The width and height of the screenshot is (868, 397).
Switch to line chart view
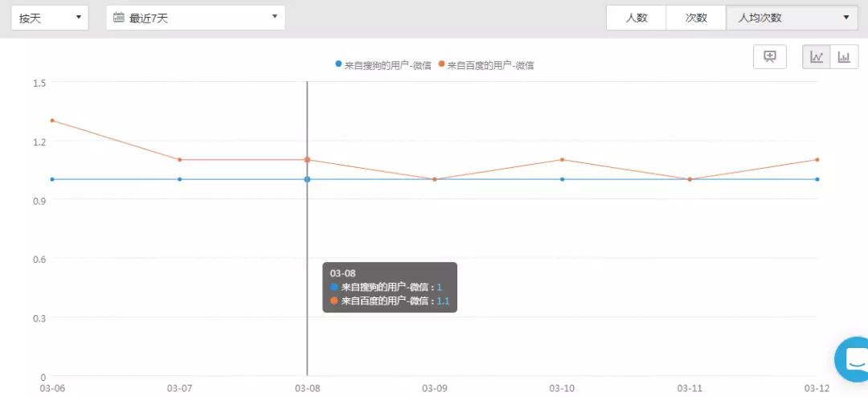coord(817,56)
